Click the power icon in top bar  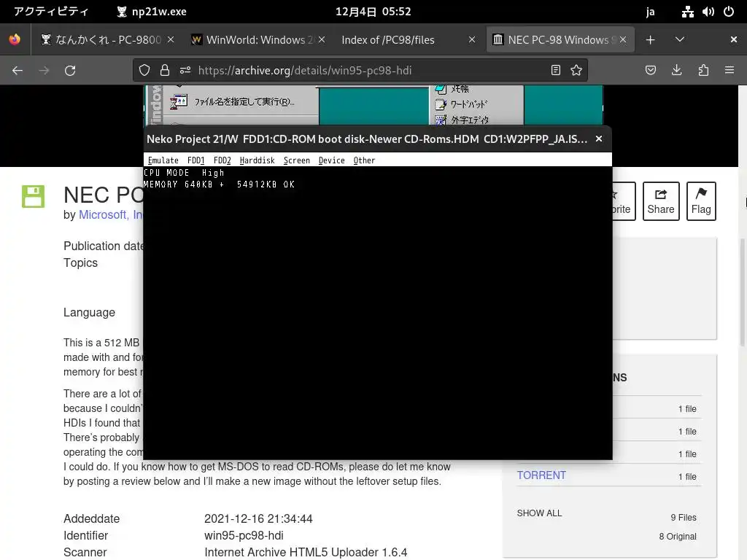pyautogui.click(x=729, y=12)
